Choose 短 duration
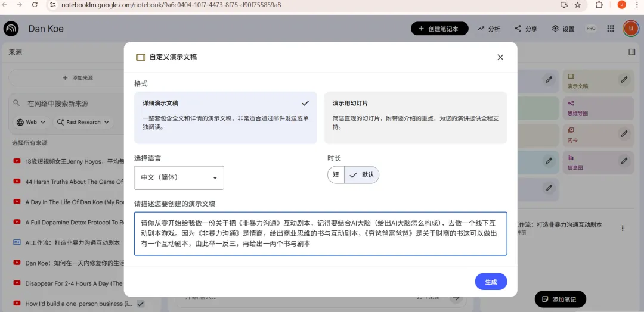The height and width of the screenshot is (312, 644). coord(336,174)
